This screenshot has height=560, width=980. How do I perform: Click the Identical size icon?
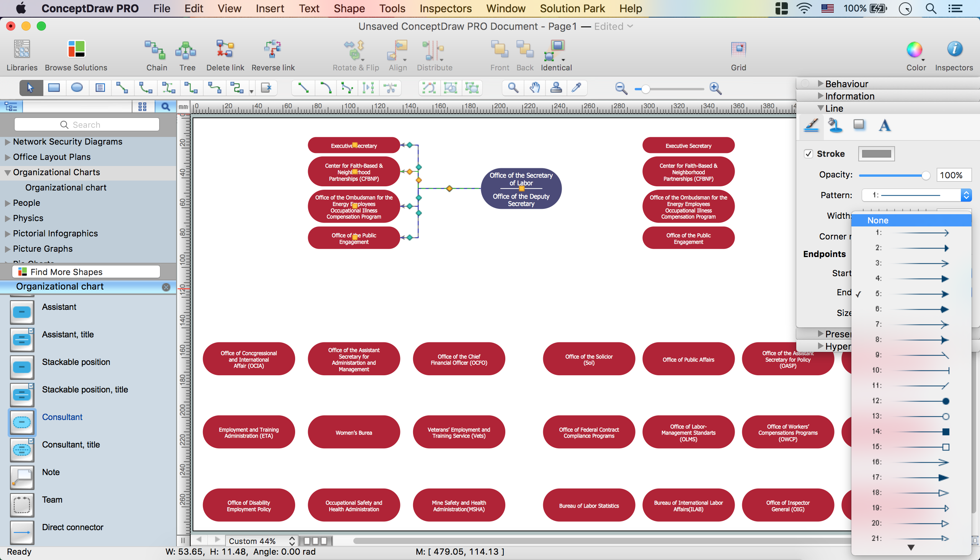pos(555,50)
